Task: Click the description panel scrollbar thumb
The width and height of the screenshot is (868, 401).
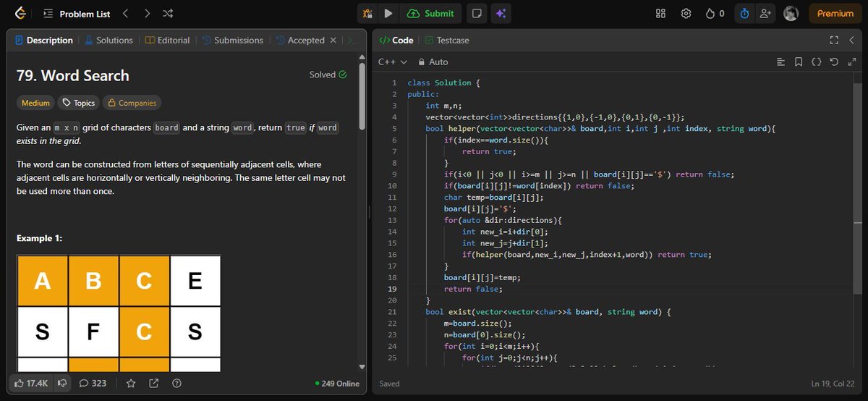Action: [x=362, y=96]
